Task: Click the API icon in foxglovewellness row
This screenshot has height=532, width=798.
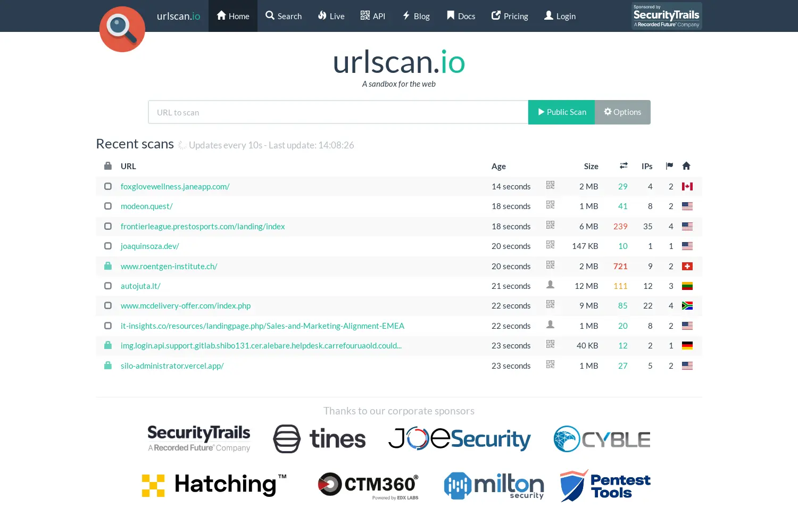Action: 550,185
